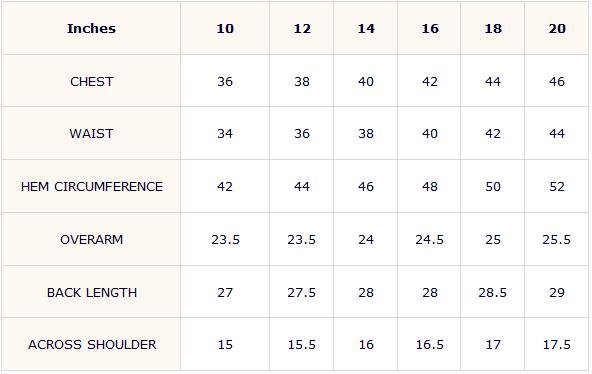This screenshot has height=374, width=592.
Task: Select back length value 28.5
Action: pos(493,292)
